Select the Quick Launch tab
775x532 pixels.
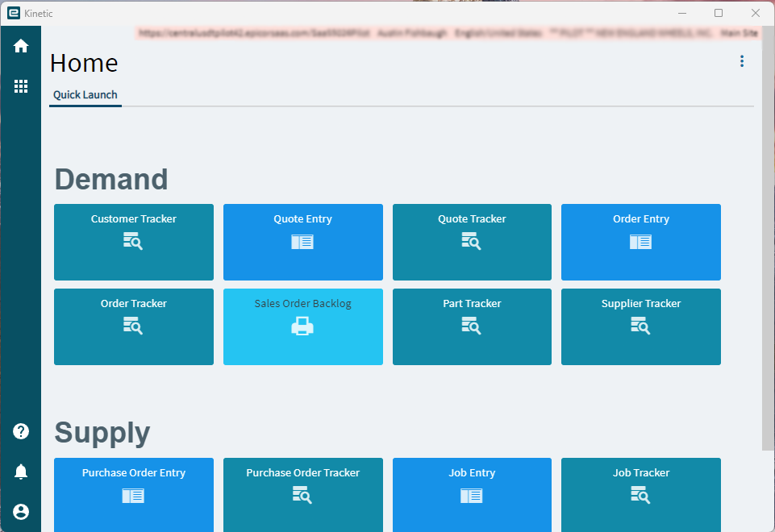pos(85,95)
